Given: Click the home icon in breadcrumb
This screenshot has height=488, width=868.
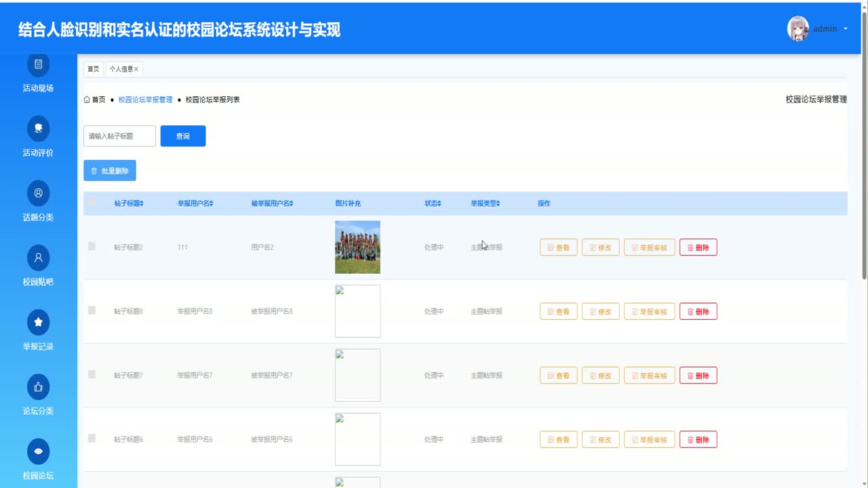Looking at the screenshot, I should [x=87, y=100].
